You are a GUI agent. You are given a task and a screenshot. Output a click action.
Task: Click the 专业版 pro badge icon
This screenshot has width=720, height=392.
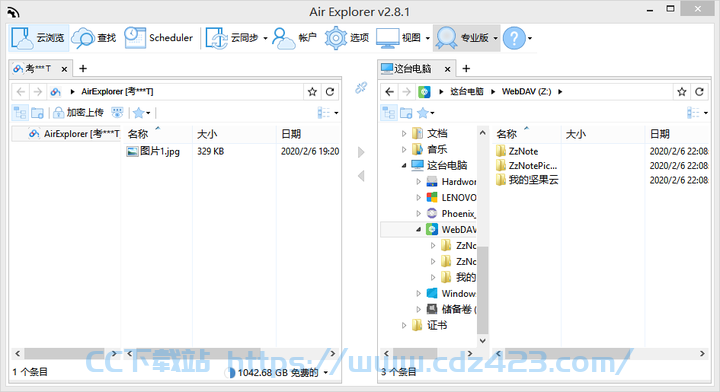[x=446, y=38]
